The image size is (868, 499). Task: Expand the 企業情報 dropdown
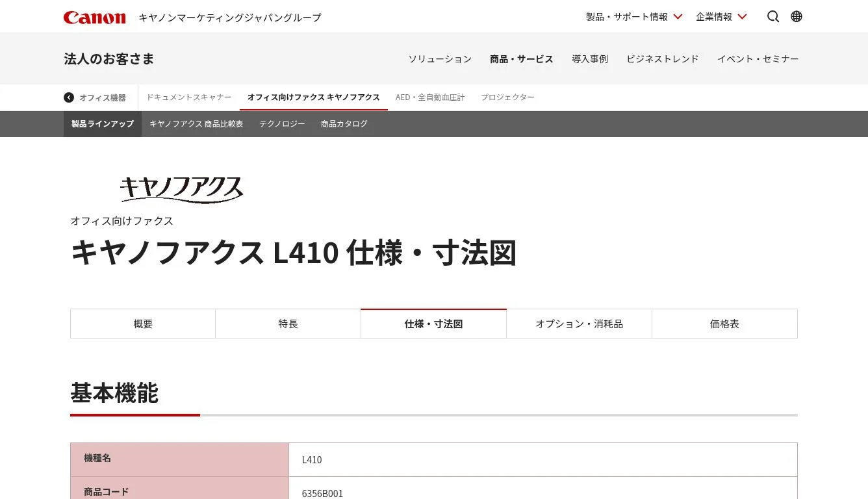pos(721,17)
